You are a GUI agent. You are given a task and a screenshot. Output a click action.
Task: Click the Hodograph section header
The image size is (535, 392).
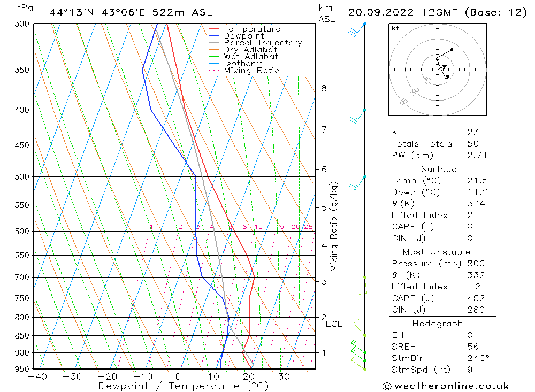click(x=438, y=324)
